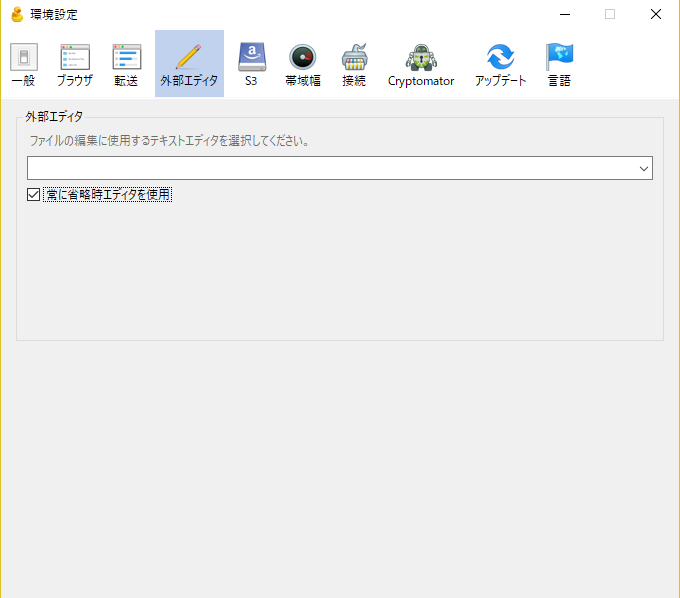
Task: Switch to the ブラウザ browser preferences
Action: click(75, 64)
